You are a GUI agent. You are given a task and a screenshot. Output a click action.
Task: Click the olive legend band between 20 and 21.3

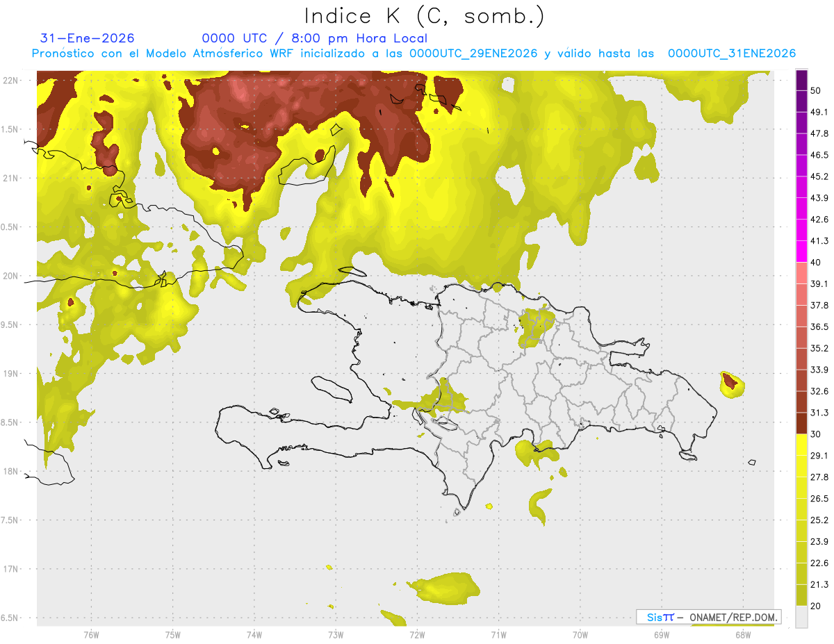801,595
